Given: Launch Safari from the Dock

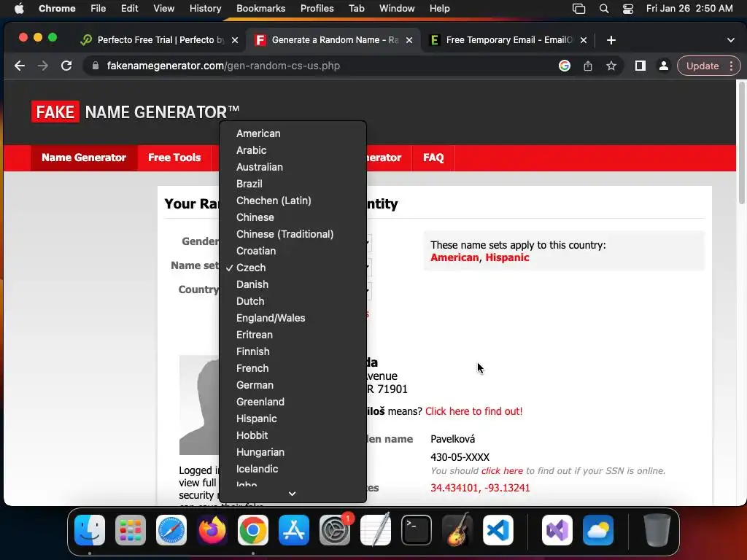Looking at the screenshot, I should coord(171,530).
